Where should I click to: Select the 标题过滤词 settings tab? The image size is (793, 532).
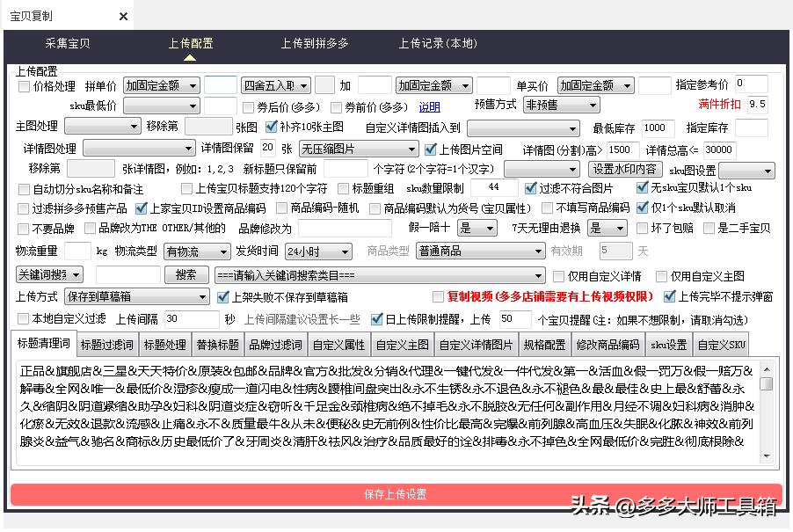pos(105,344)
